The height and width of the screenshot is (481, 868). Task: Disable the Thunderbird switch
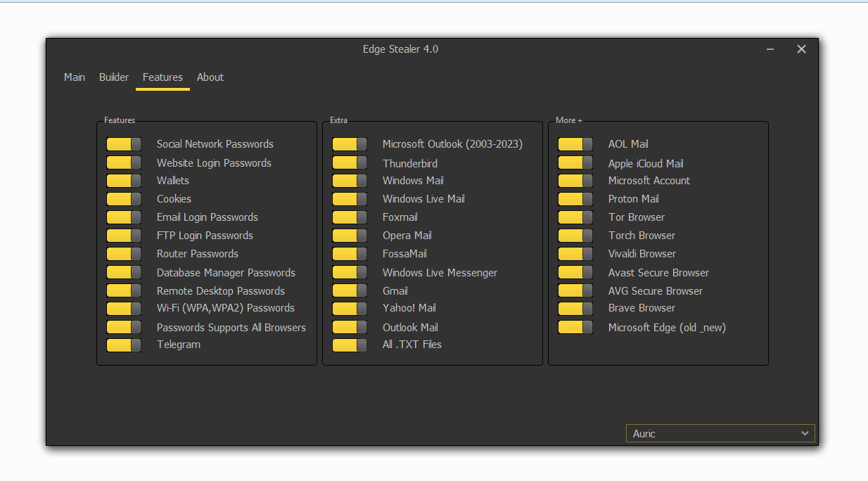point(350,162)
